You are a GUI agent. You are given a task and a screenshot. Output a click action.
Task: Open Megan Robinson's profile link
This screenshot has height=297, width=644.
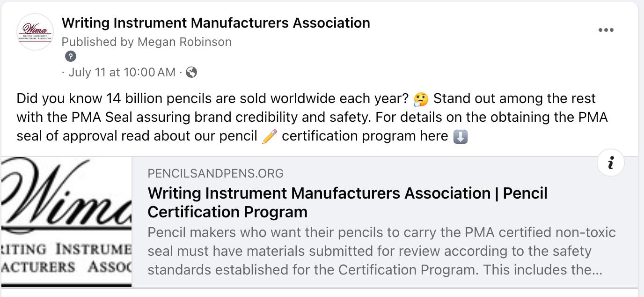click(x=184, y=42)
